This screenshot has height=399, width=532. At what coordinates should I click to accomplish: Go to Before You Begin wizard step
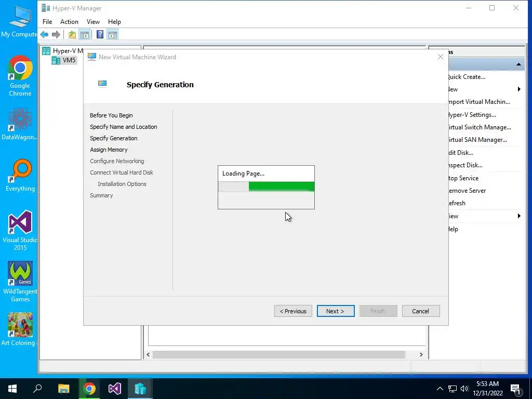pos(111,115)
